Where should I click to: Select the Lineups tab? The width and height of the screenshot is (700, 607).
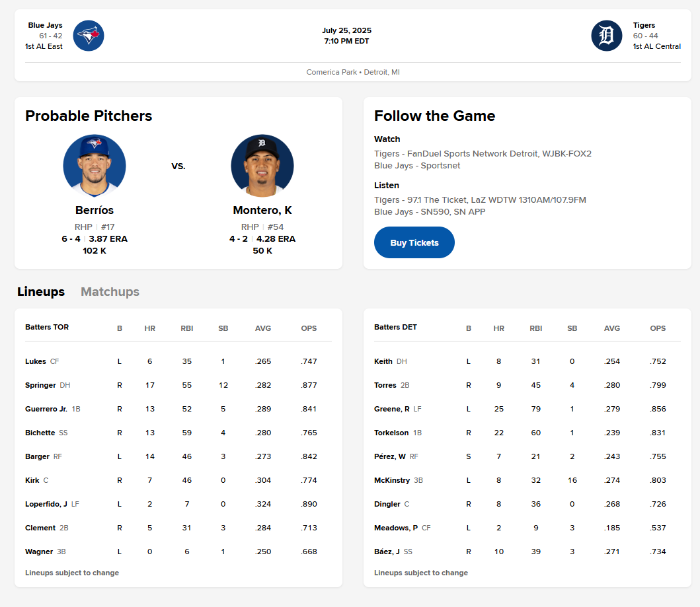click(41, 292)
